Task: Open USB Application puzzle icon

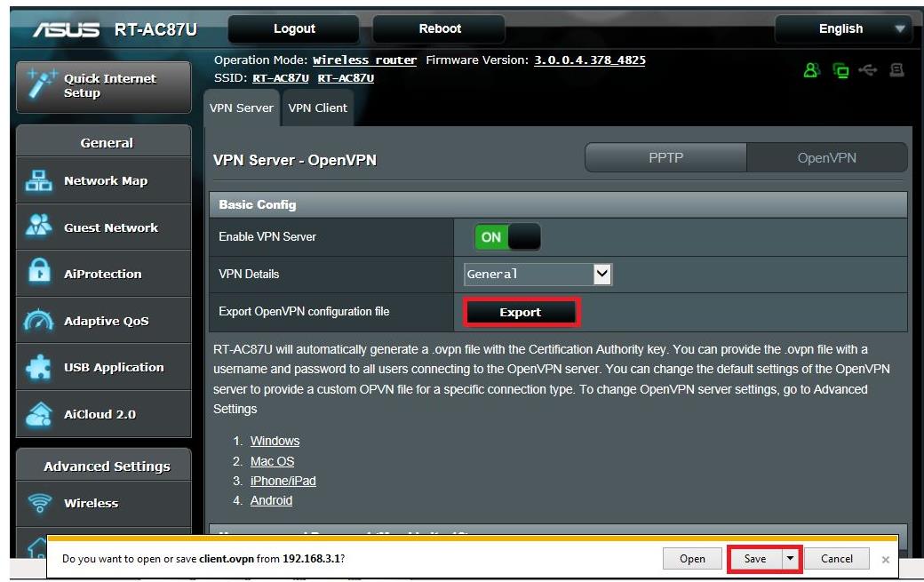Action: tap(39, 366)
